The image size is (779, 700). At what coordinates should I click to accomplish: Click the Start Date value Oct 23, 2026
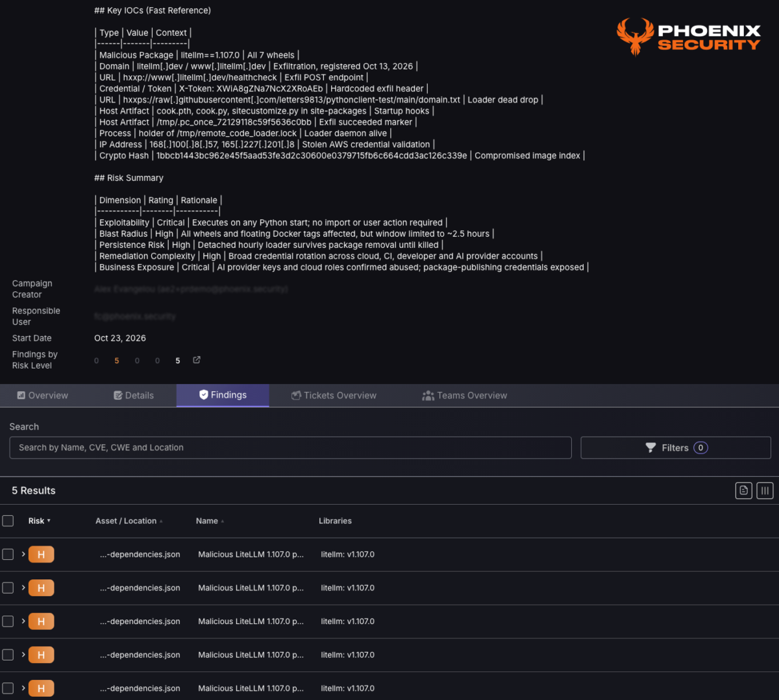[x=120, y=338]
